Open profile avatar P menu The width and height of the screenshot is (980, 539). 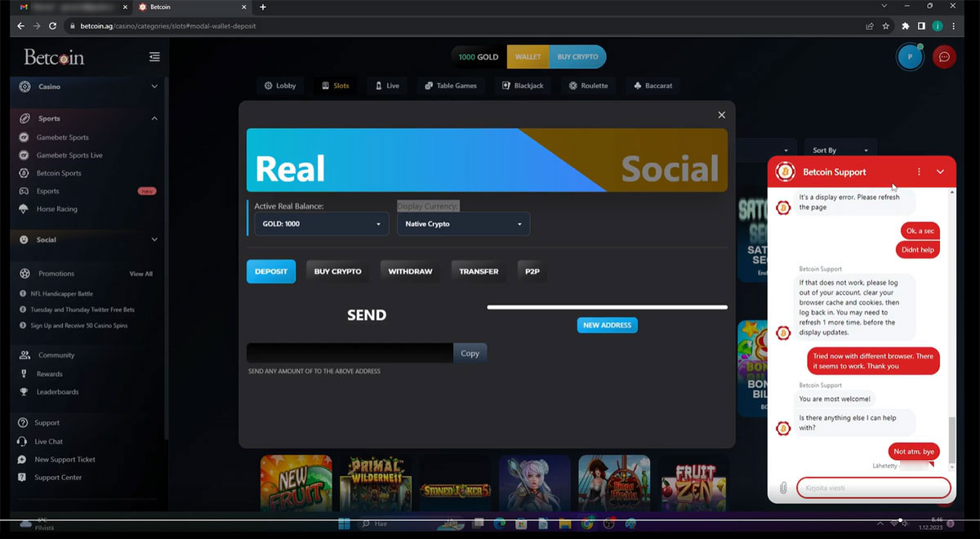click(x=909, y=56)
